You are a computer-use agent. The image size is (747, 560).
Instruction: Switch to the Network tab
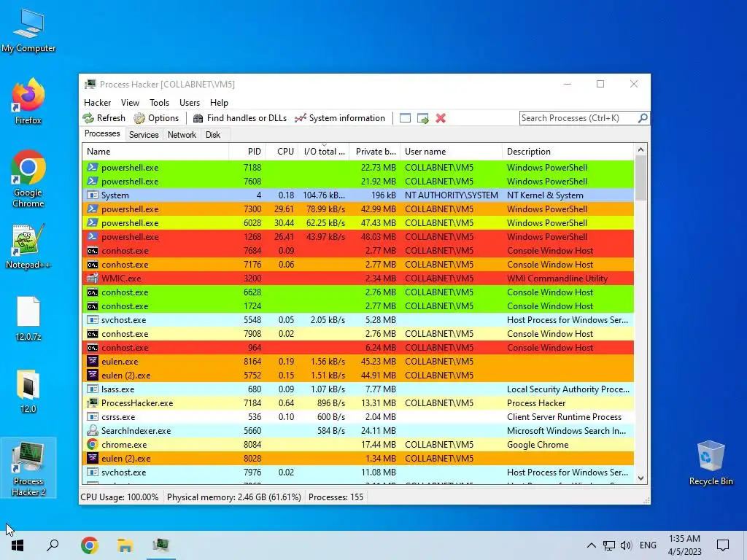point(182,135)
